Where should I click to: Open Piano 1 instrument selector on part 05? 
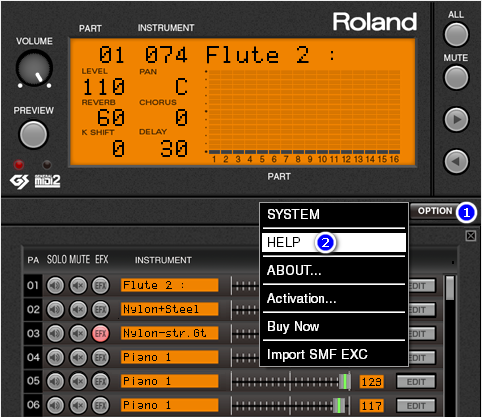pos(169,381)
